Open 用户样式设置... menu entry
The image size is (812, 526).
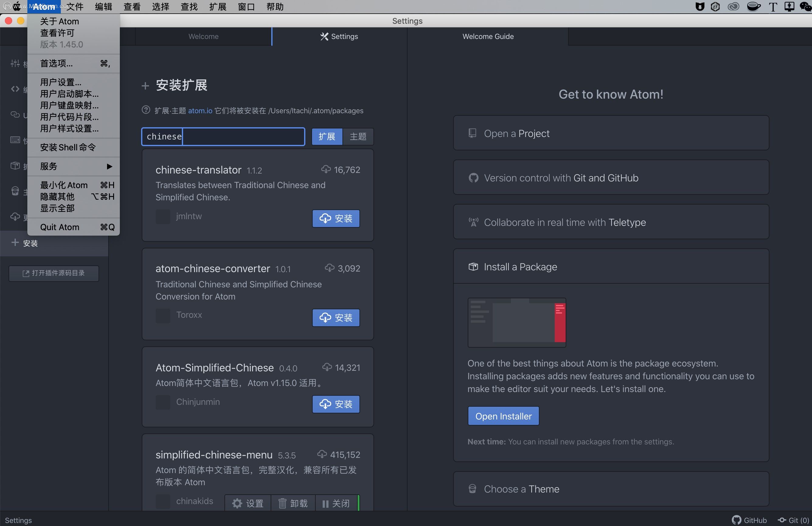(x=73, y=128)
